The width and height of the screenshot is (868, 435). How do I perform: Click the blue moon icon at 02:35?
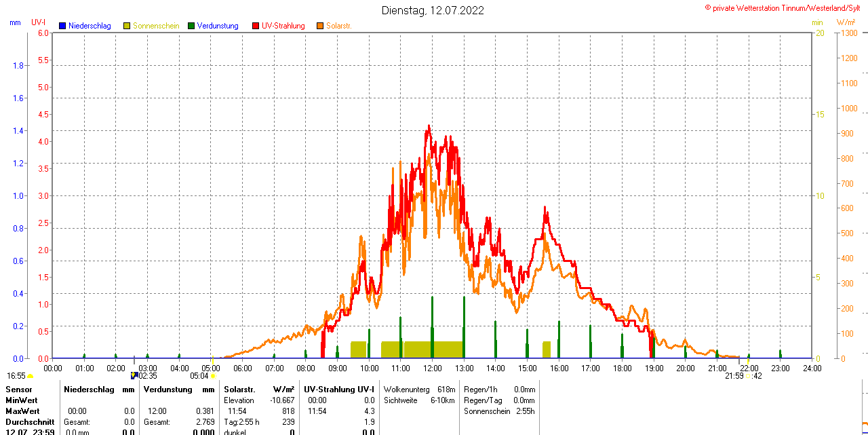click(x=134, y=375)
